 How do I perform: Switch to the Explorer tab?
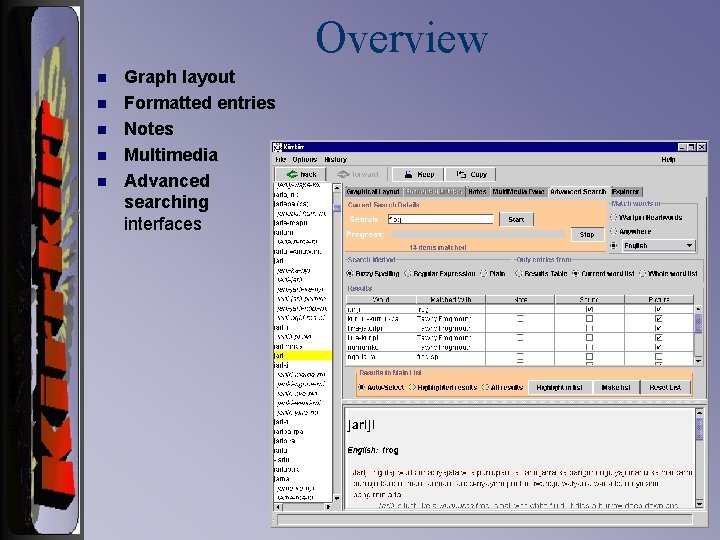[625, 191]
